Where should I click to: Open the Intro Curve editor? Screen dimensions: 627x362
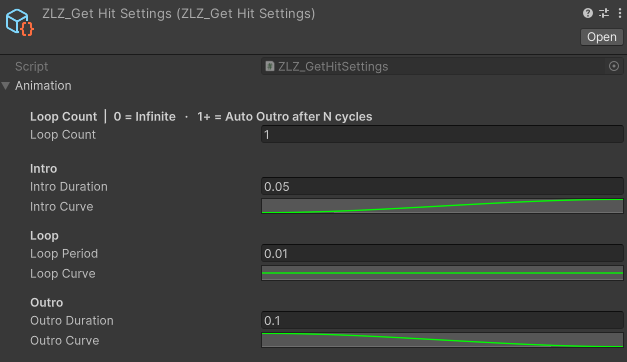[442, 206]
